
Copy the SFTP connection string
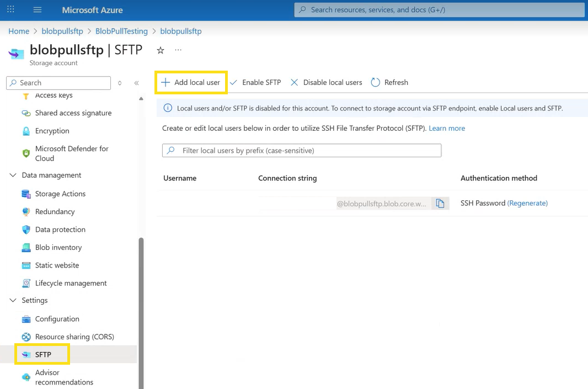click(x=440, y=203)
